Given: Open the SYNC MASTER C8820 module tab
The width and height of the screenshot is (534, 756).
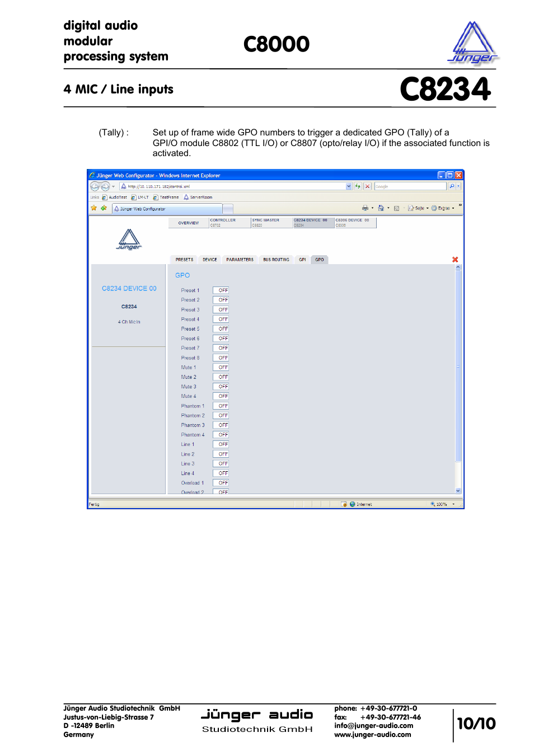Looking at the screenshot, I should (272, 223).
